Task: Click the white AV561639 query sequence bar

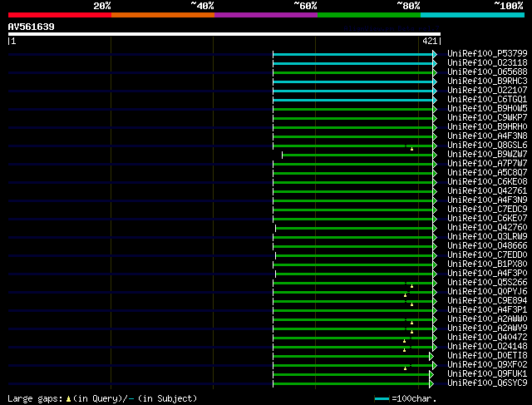Action: coord(224,34)
